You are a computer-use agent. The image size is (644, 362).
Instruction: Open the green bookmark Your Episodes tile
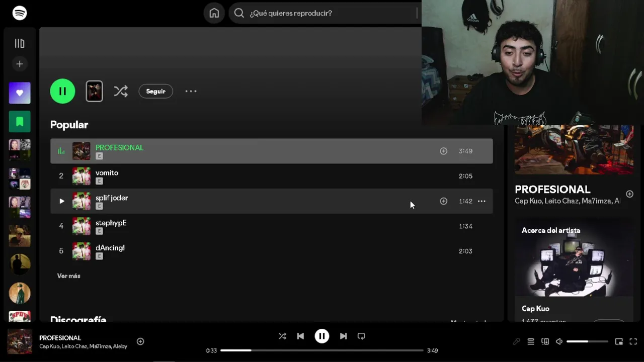20,122
